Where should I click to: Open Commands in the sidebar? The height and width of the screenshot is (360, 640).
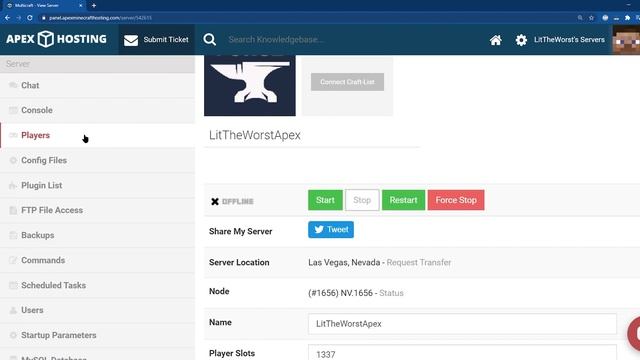[x=98, y=260]
